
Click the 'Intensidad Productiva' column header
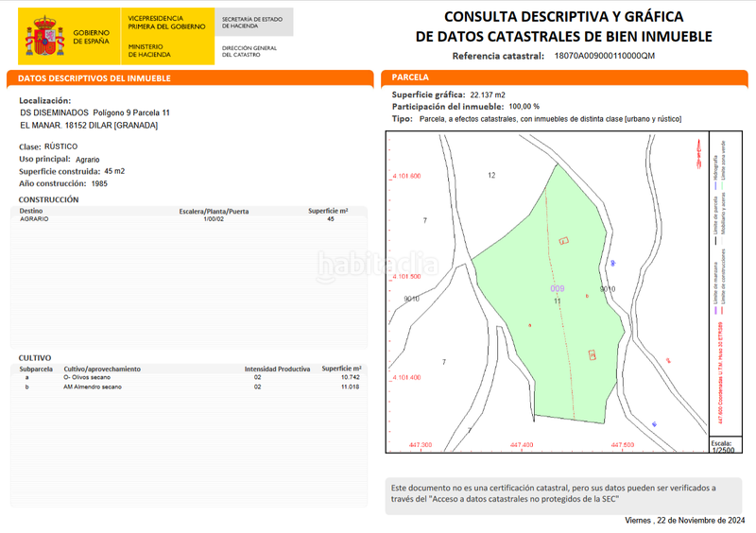point(277,369)
